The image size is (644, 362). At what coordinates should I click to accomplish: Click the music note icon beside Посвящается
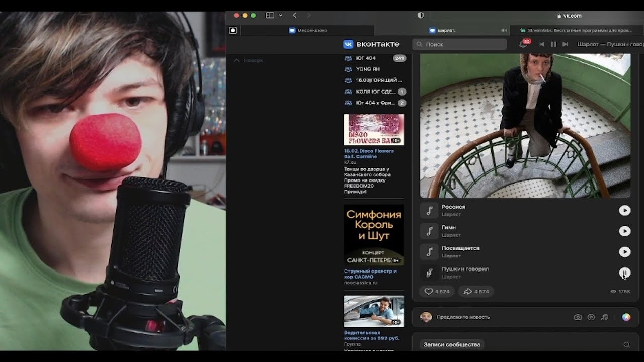pos(429,252)
